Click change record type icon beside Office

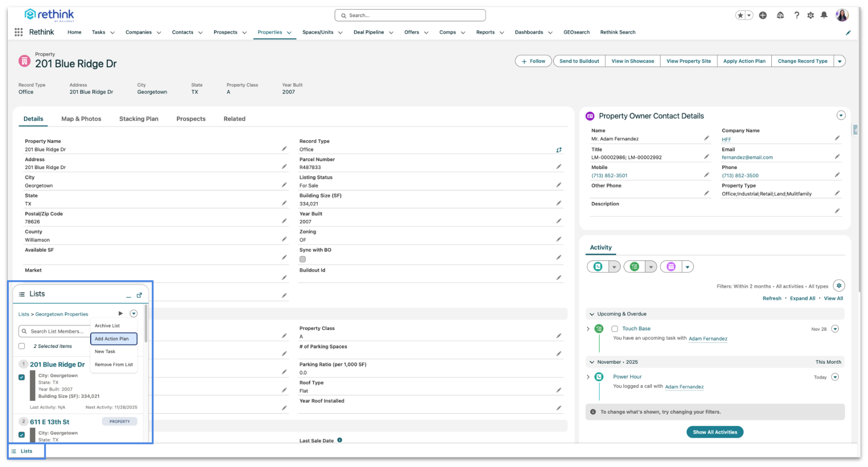pos(559,150)
